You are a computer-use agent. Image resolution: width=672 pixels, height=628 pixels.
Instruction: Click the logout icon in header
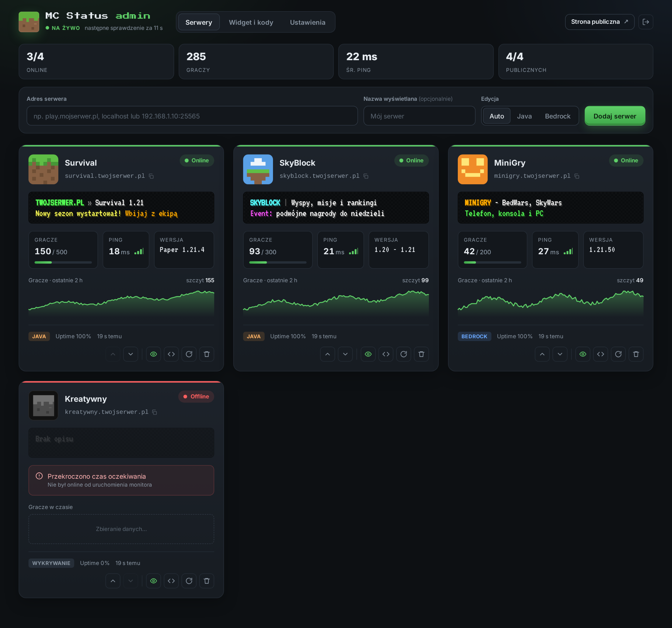pyautogui.click(x=646, y=22)
